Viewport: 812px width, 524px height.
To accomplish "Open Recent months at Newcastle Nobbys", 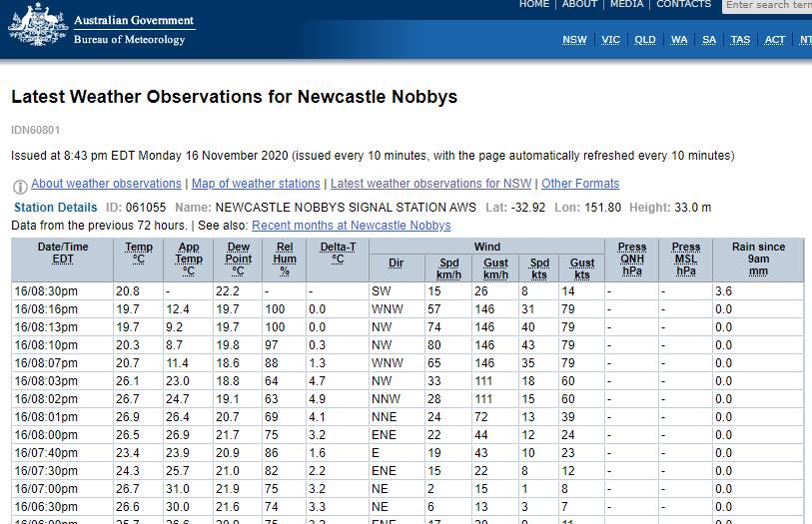I will click(351, 226).
